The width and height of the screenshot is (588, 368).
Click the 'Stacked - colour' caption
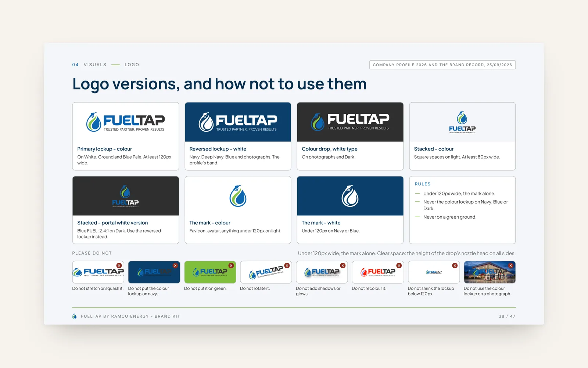click(434, 149)
